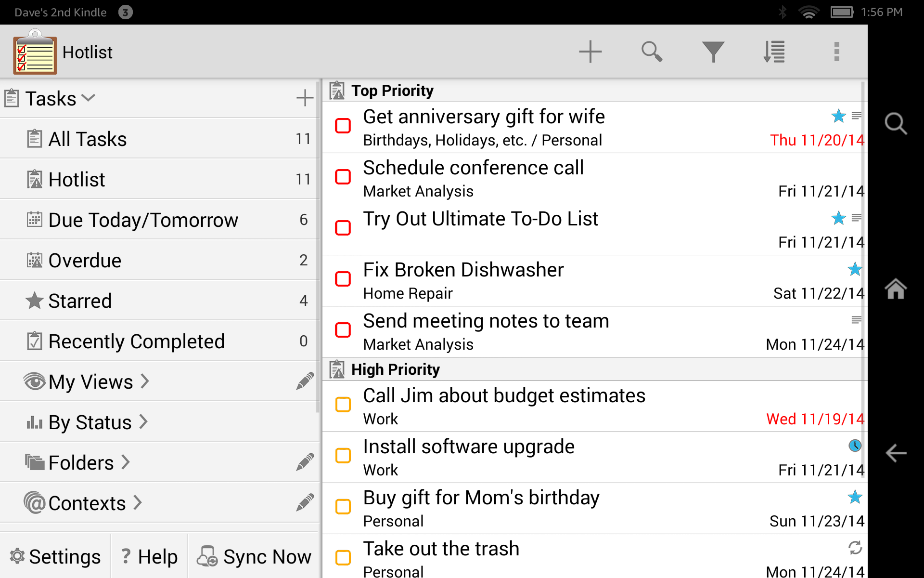Open Help
Viewport: 924px width, 578px height.
coord(148,556)
